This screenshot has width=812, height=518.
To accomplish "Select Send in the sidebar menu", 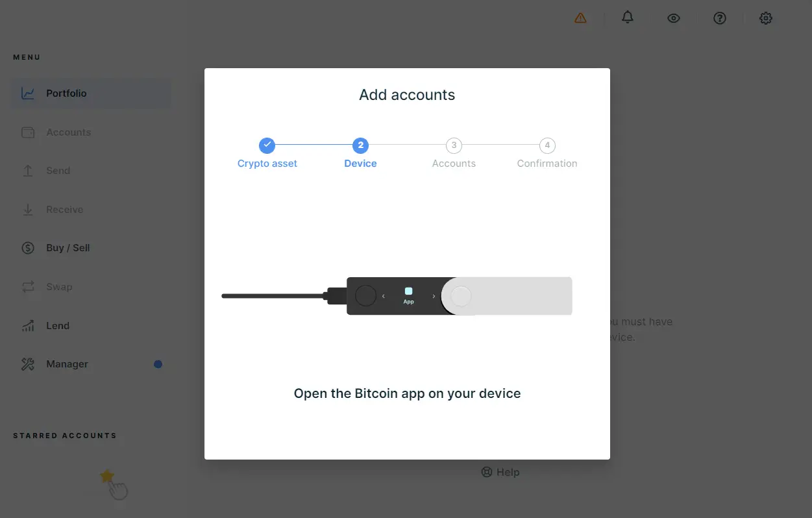I will (91, 171).
